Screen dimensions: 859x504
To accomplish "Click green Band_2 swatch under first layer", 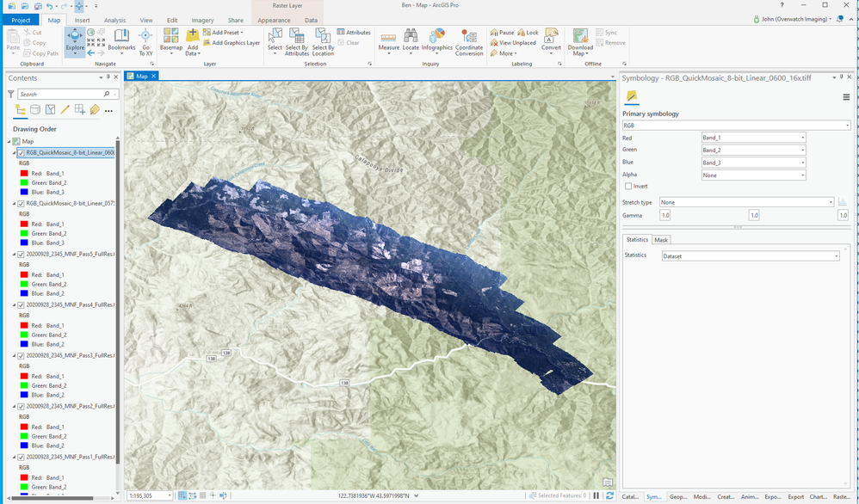I will coord(24,183).
